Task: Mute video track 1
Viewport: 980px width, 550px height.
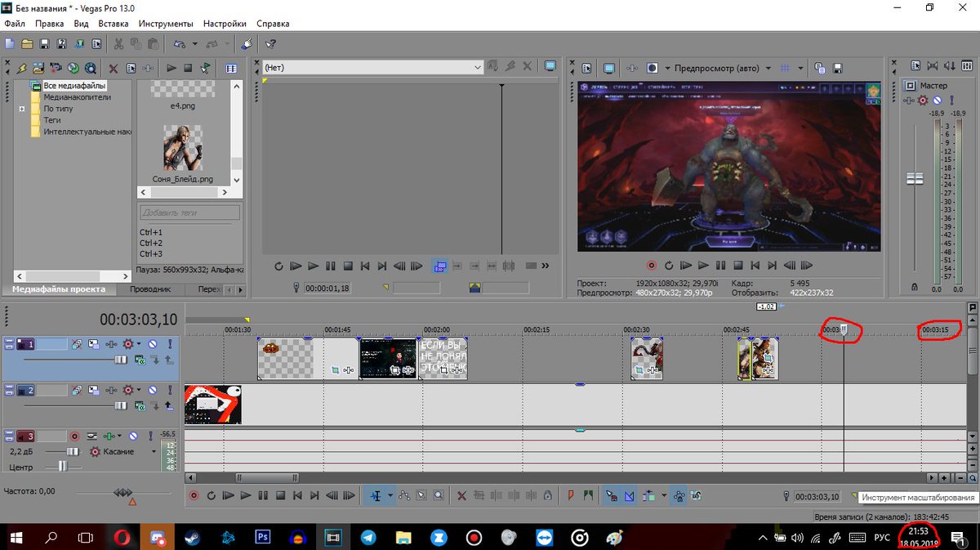Action: [x=152, y=344]
